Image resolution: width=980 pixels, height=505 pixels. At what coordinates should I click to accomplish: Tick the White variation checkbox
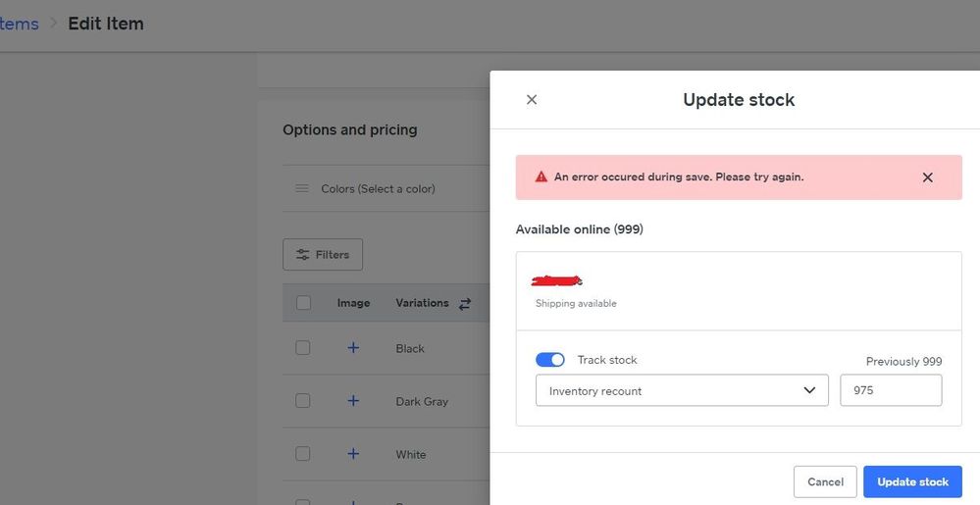click(x=303, y=454)
